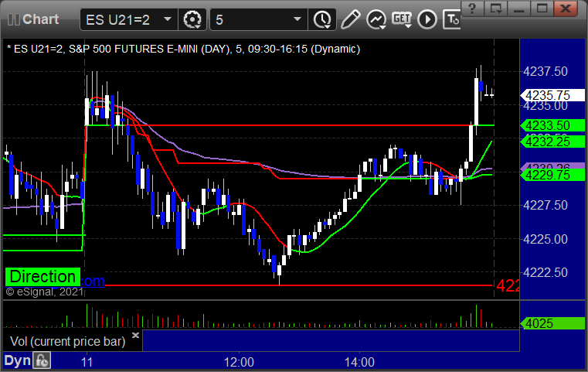
Task: Select the pencil drawing tool
Action: pos(350,19)
